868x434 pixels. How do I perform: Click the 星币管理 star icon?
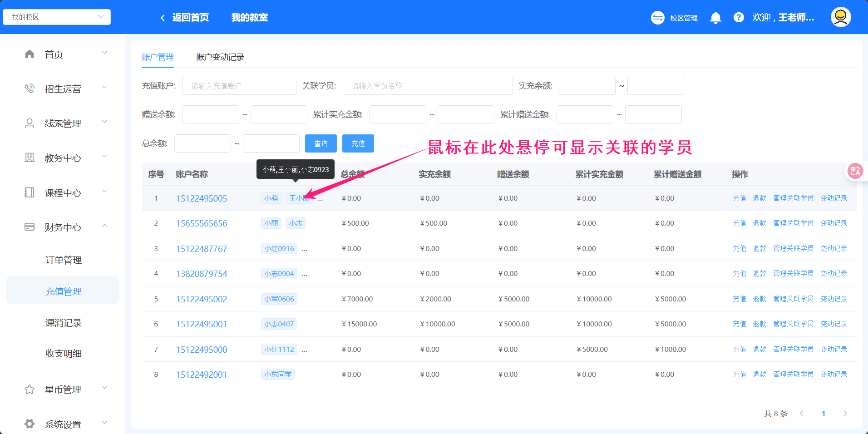tap(30, 390)
